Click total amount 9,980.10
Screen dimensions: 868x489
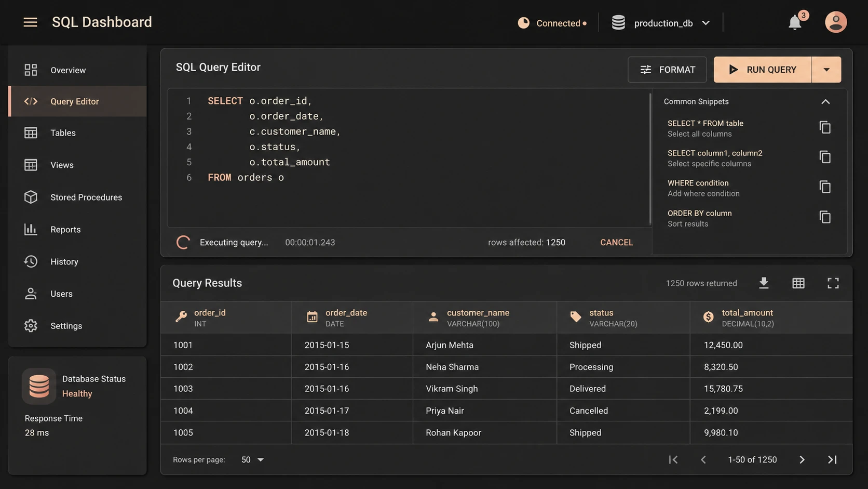tap(721, 432)
